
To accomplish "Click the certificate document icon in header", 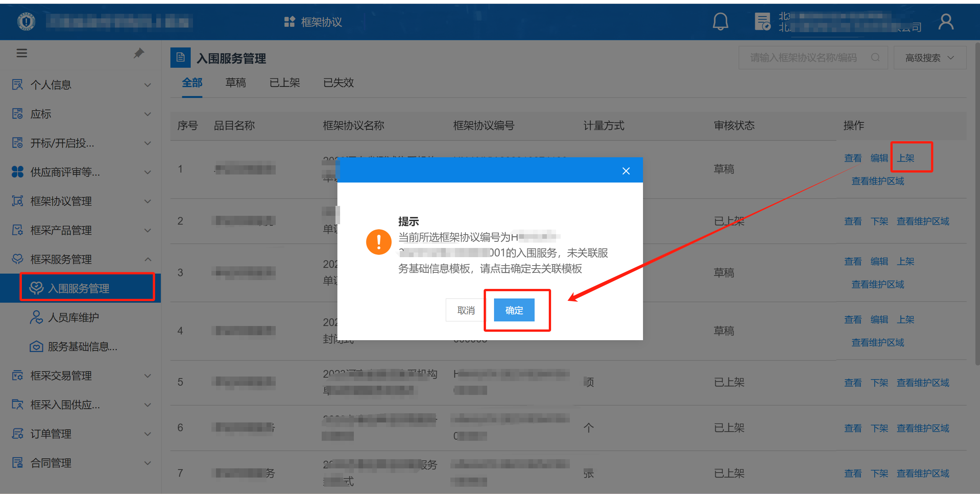I will pyautogui.click(x=762, y=21).
